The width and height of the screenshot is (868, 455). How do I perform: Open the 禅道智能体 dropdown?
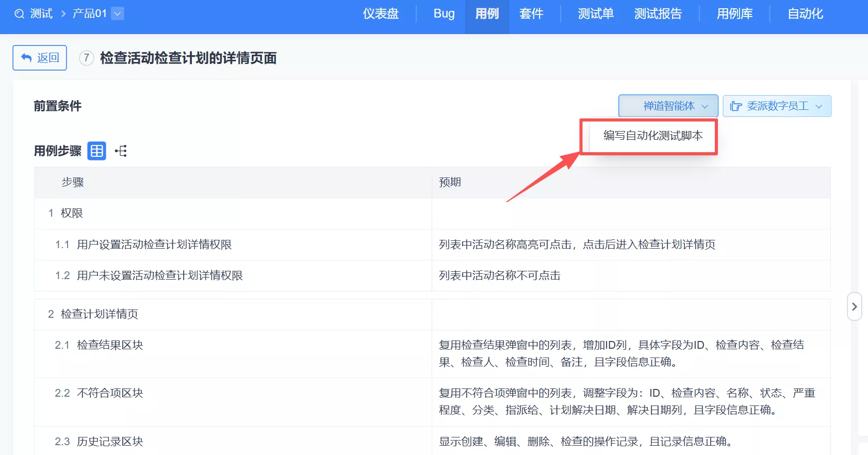(668, 106)
